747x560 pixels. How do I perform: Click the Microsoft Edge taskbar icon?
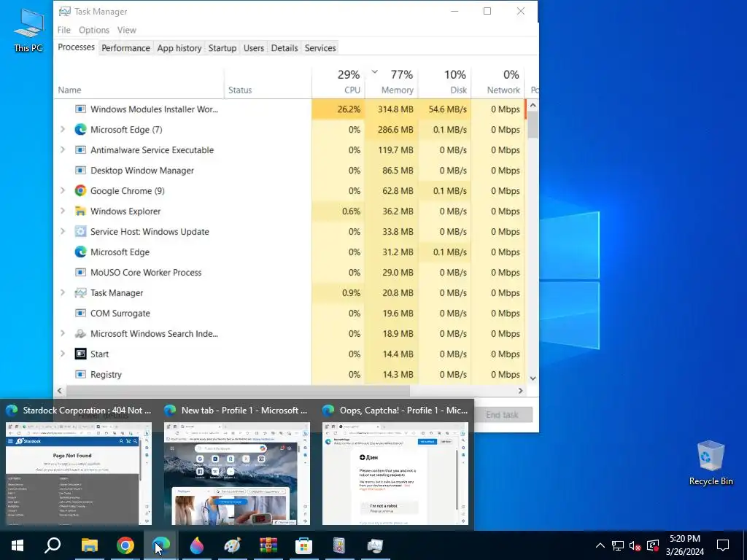click(161, 545)
